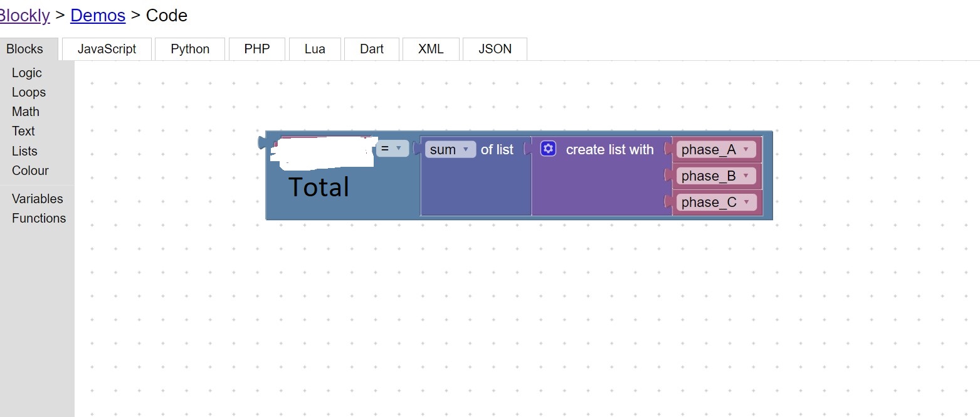Switch to the JSON tab
The image size is (980, 417).
tap(495, 49)
